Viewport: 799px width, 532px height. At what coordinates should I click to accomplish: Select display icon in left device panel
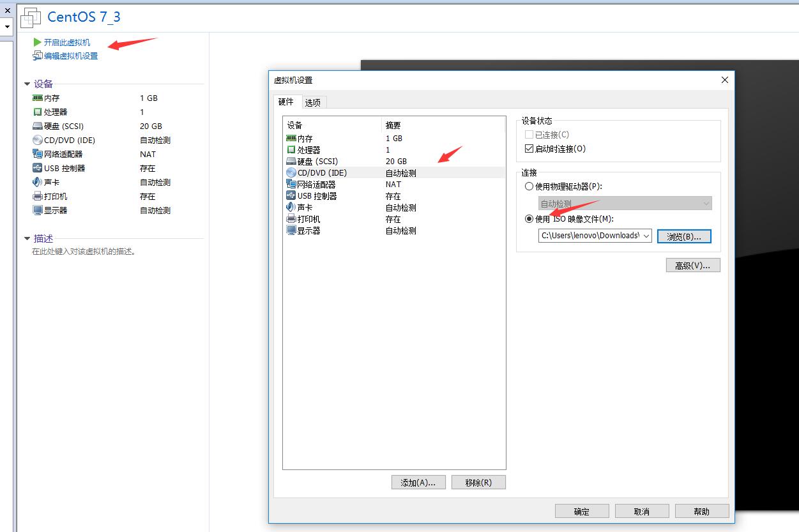[38, 210]
